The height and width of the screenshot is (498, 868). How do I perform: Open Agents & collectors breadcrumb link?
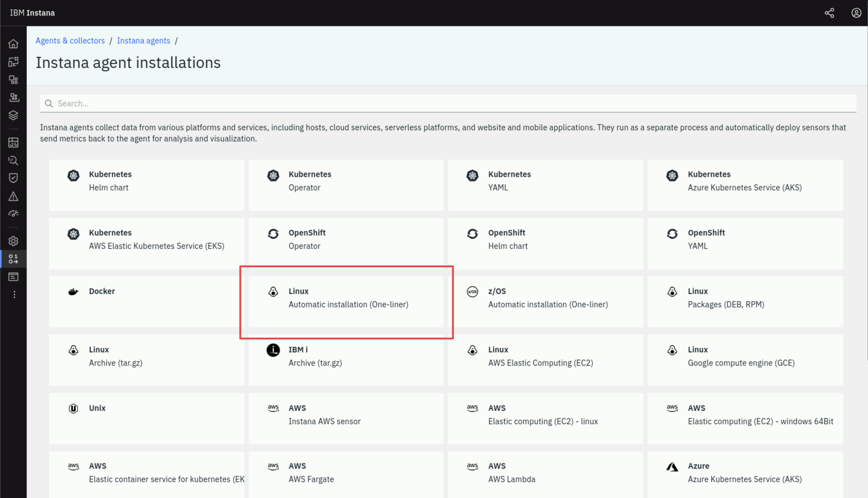click(x=70, y=40)
